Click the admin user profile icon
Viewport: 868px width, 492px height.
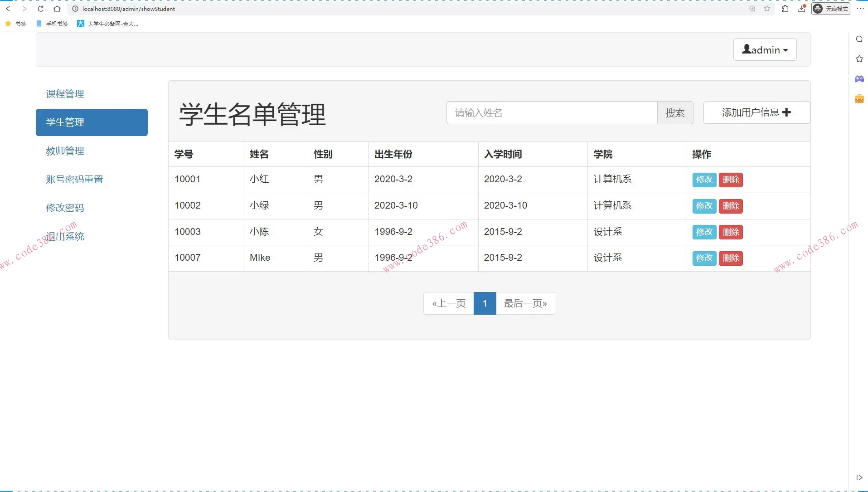[x=748, y=49]
